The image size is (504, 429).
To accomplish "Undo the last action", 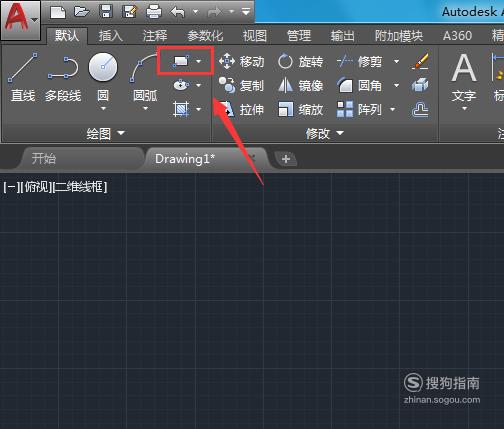I will coord(178,13).
